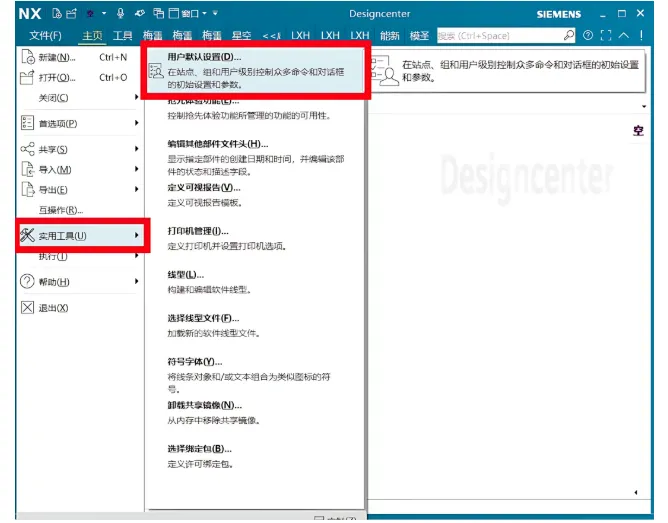The width and height of the screenshot is (668, 523).
Task: Expand the 关闭(C) submenu
Action: 80,98
